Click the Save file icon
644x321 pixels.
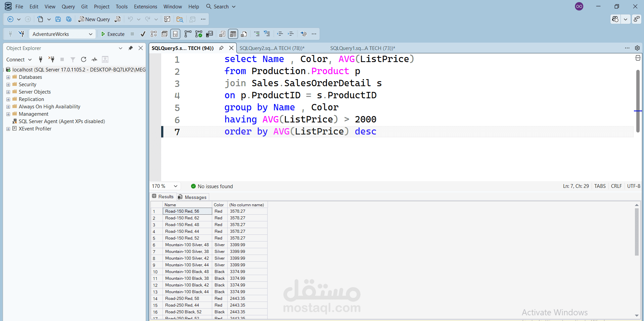[x=58, y=19]
